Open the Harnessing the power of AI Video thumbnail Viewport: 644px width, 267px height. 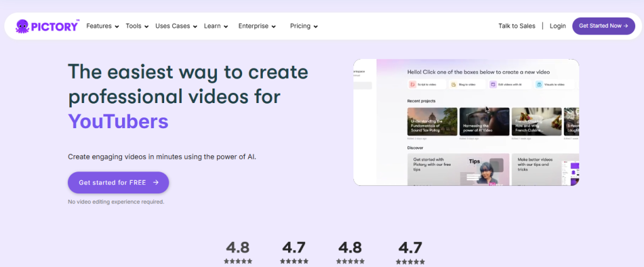click(484, 121)
